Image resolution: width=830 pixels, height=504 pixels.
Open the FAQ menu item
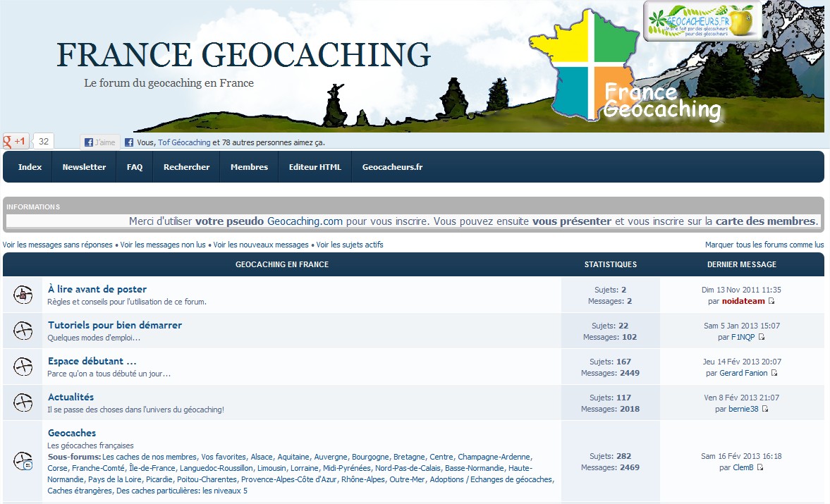coord(135,167)
